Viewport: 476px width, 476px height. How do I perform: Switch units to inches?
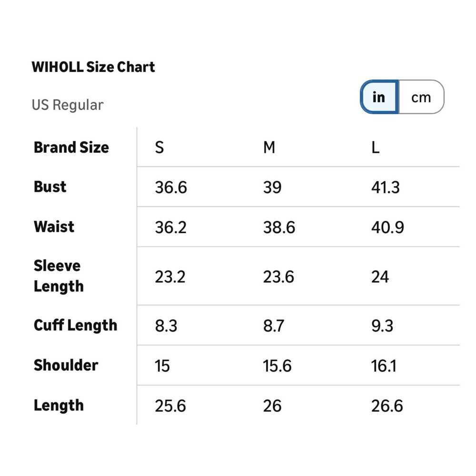(379, 97)
